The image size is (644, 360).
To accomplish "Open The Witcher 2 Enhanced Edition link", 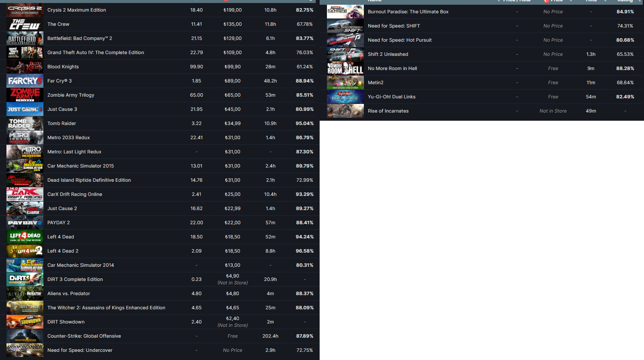I will pos(106,308).
